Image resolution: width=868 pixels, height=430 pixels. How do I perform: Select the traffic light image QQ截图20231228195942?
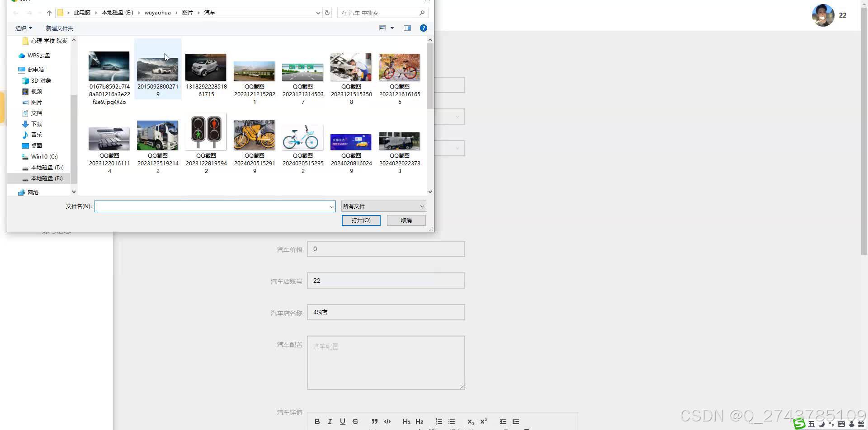[206, 144]
